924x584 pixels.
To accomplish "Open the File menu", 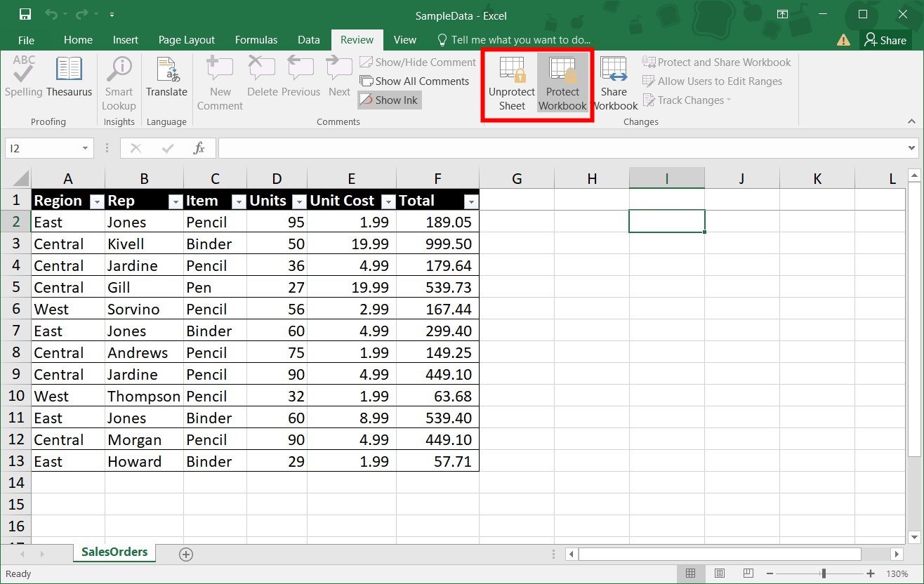I will [x=26, y=40].
